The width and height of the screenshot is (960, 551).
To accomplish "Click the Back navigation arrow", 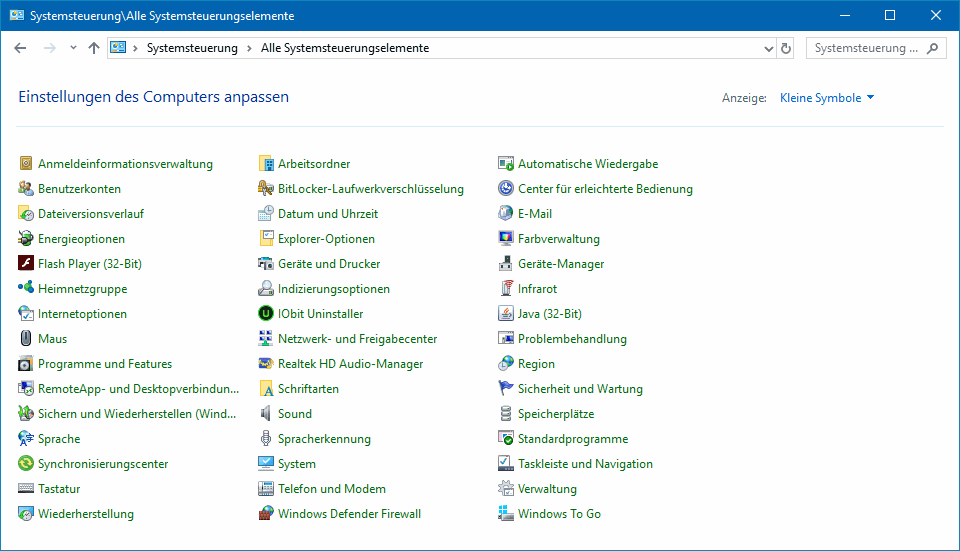I will 20,48.
